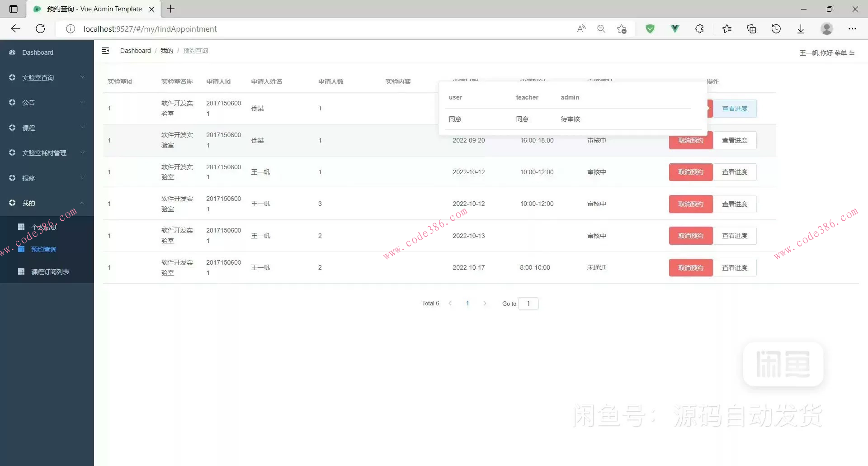Expand the 实验室查询 sidebar menu
The height and width of the screenshot is (466, 868).
point(47,78)
